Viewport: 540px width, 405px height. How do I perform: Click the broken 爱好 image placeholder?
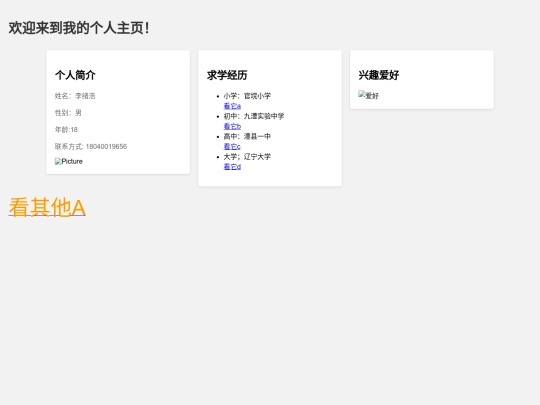368,95
